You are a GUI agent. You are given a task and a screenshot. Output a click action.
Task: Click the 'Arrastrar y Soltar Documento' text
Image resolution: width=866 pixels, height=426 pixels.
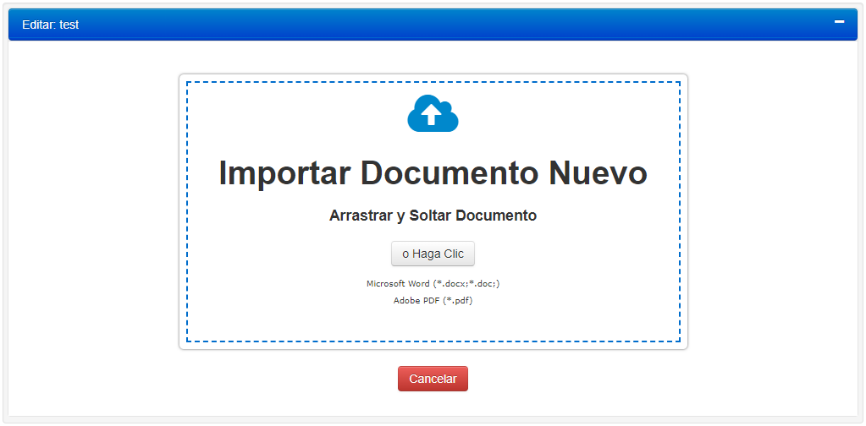pyautogui.click(x=433, y=215)
